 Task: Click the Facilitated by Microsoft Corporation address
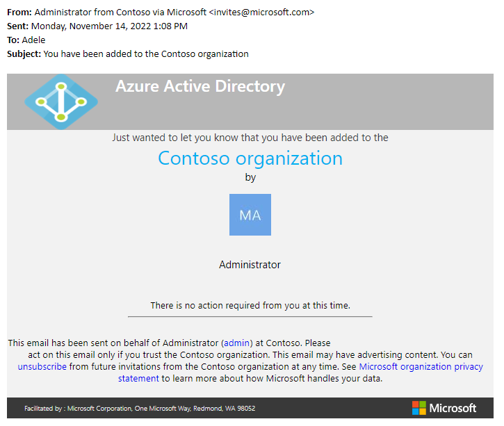140,409
